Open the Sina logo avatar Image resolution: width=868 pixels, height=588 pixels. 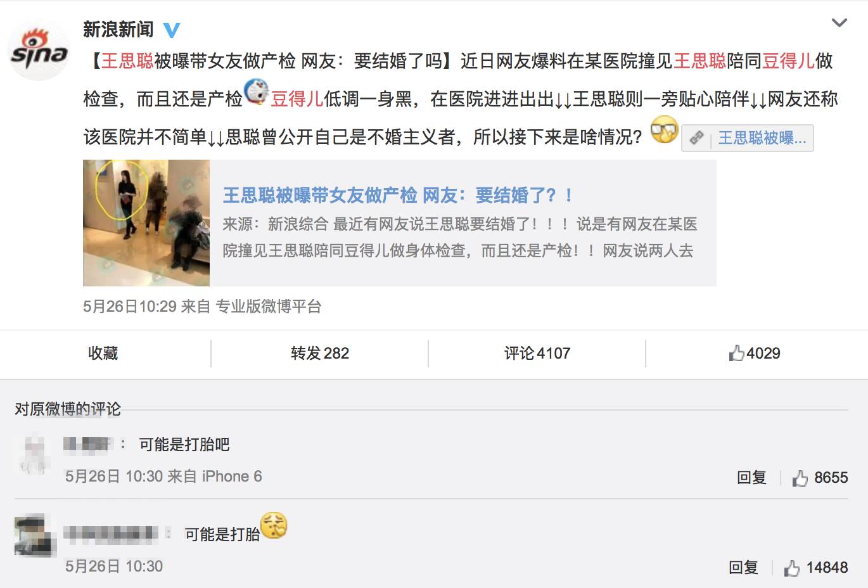pyautogui.click(x=39, y=51)
